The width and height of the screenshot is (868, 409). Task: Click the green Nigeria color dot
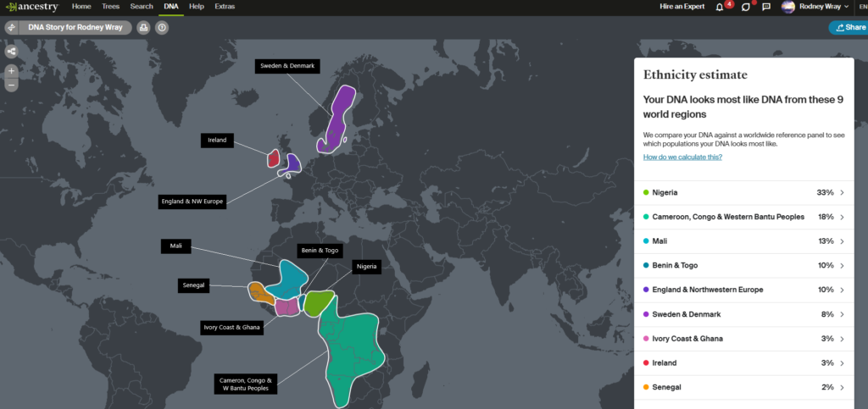pos(646,193)
